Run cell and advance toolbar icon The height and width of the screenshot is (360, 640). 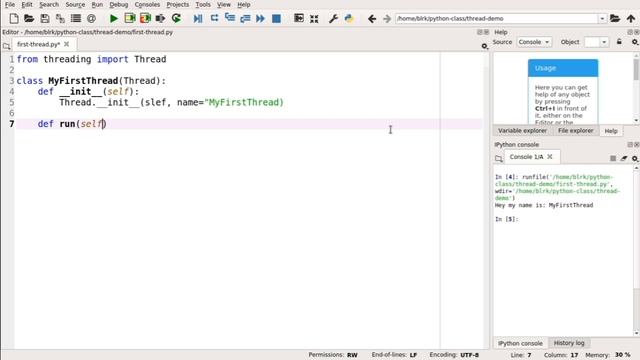click(145, 18)
